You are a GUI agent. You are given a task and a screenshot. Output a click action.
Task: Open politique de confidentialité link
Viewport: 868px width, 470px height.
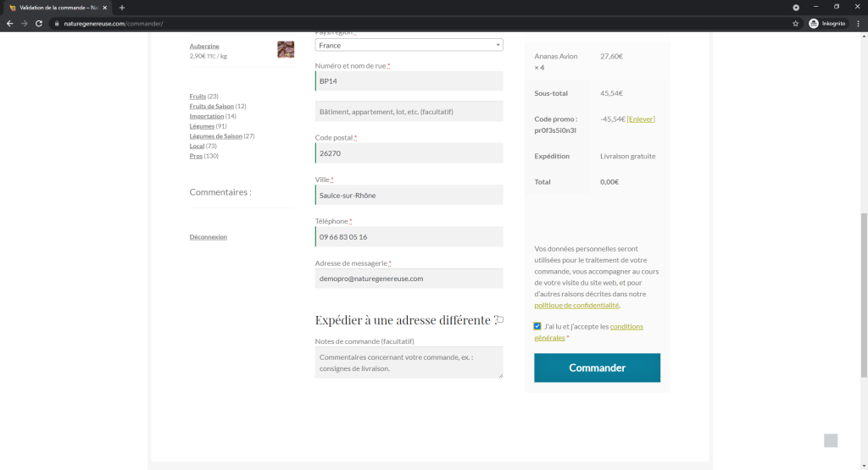tap(576, 305)
